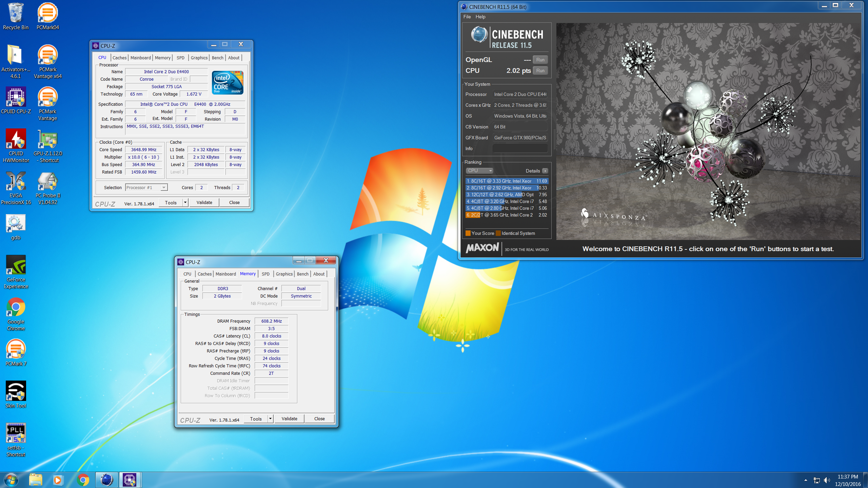
Task: Expand Tools dropdown arrow in Memory CPU-Z
Action: (270, 419)
